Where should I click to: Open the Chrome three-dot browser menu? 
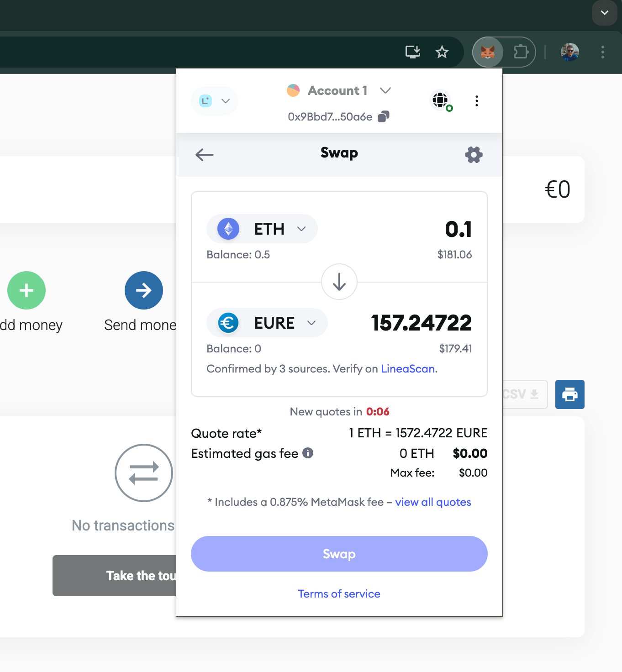point(602,52)
